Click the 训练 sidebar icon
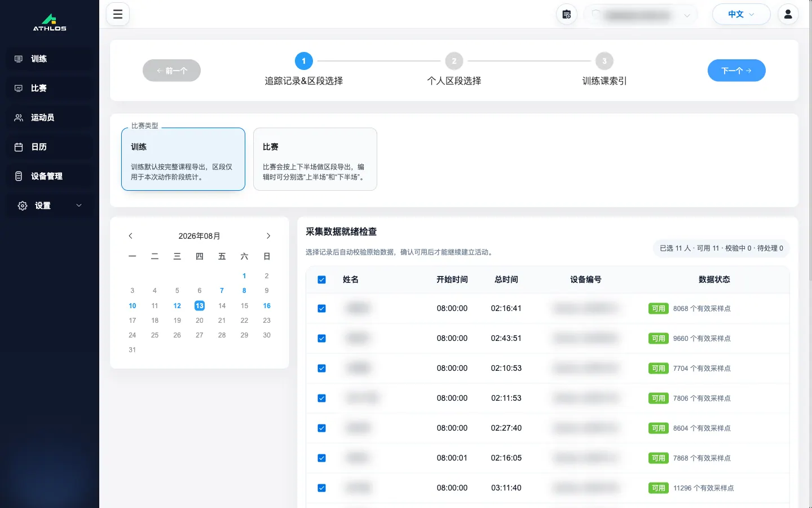The width and height of the screenshot is (812, 508). 19,59
